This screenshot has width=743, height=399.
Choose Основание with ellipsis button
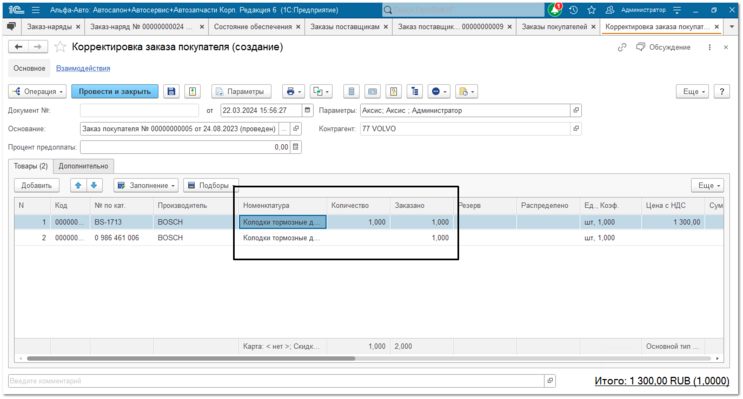[x=284, y=129]
